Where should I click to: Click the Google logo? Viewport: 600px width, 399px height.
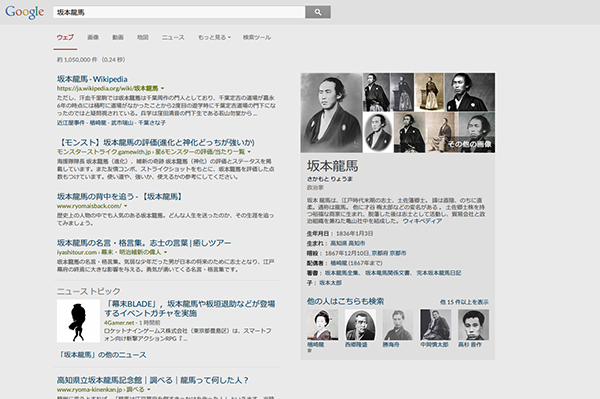24,12
